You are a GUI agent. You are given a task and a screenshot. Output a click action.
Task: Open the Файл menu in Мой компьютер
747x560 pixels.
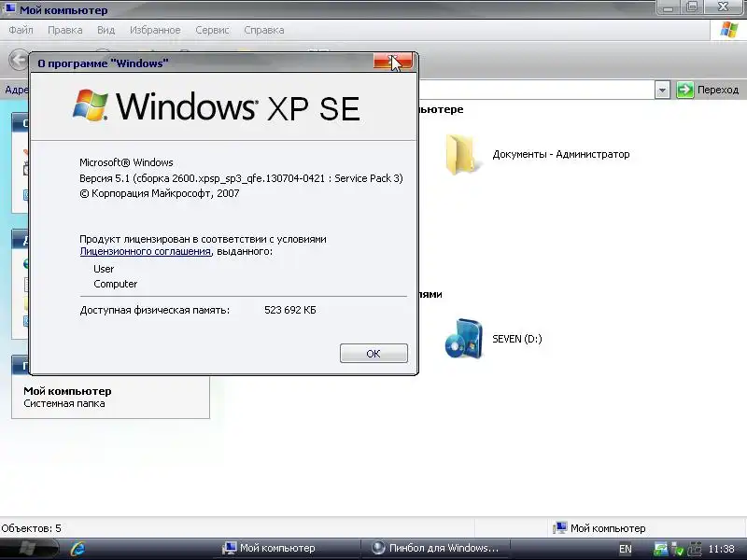point(21,30)
